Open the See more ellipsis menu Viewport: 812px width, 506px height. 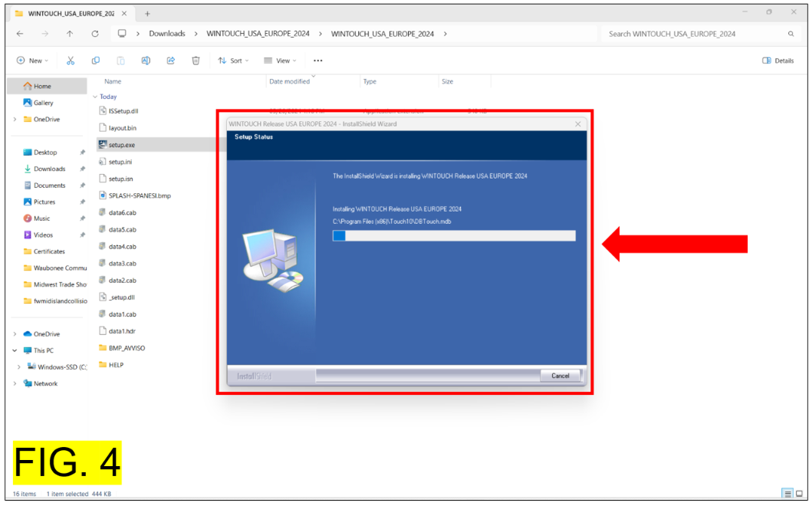click(x=318, y=61)
